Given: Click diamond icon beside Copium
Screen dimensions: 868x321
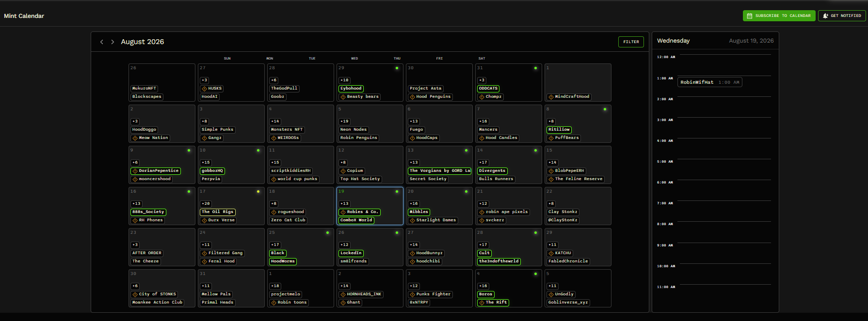Looking at the screenshot, I should tap(343, 171).
